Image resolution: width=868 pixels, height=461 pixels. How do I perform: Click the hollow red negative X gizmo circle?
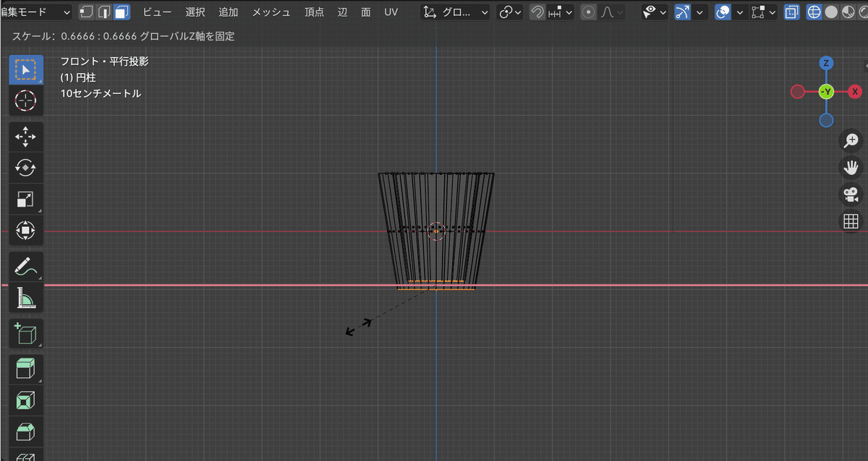pyautogui.click(x=798, y=92)
